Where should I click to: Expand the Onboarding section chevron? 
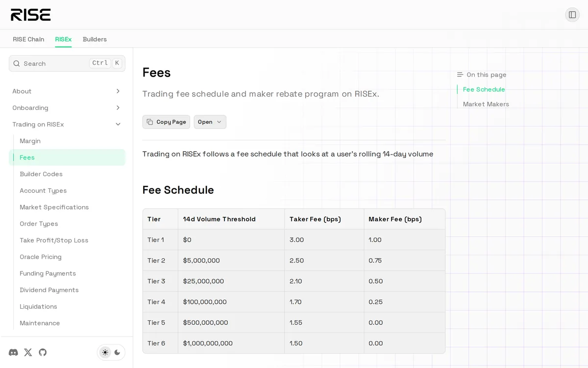point(118,108)
